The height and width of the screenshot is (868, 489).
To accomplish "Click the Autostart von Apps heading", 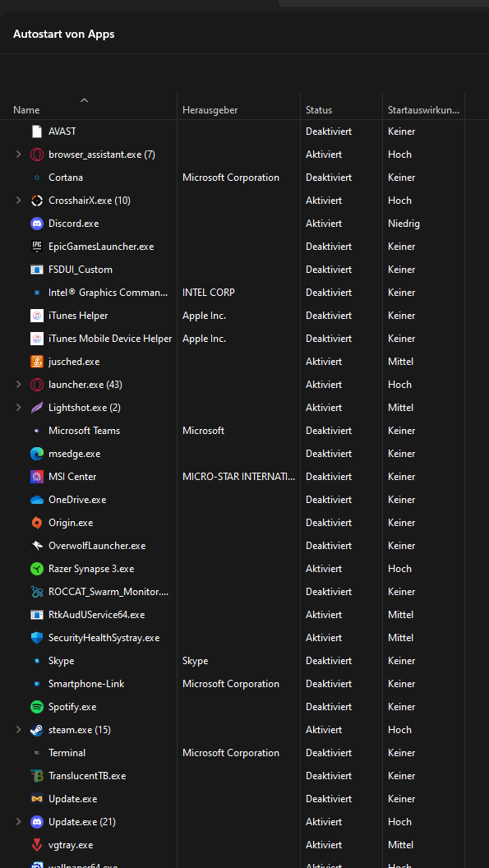I will [x=63, y=34].
